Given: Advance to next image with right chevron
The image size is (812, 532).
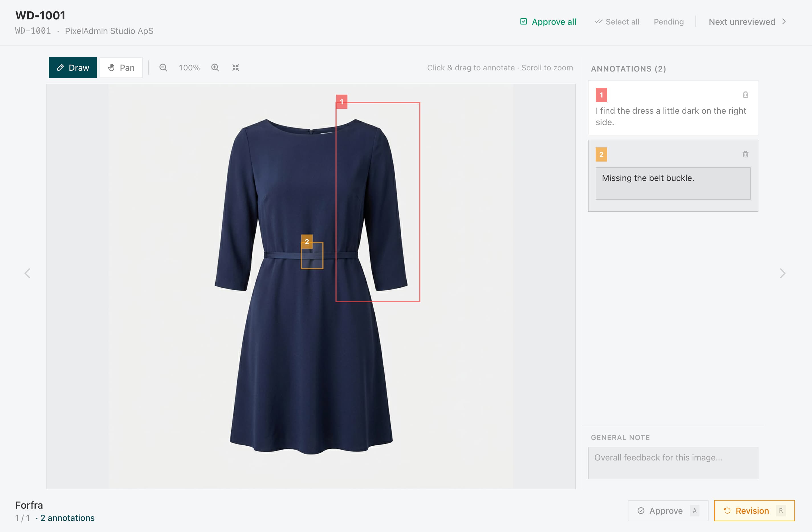Looking at the screenshot, I should pyautogui.click(x=783, y=273).
